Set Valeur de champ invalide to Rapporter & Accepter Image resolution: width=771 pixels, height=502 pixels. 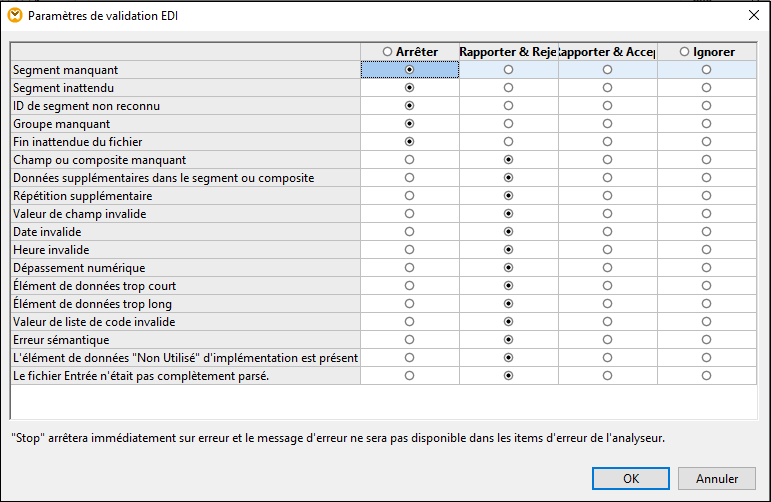point(608,214)
